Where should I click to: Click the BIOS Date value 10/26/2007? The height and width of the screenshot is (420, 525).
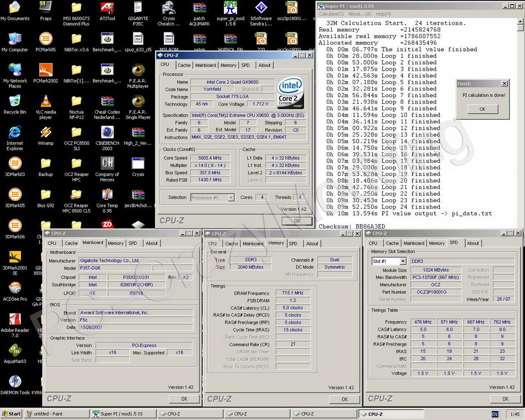pyautogui.click(x=136, y=327)
